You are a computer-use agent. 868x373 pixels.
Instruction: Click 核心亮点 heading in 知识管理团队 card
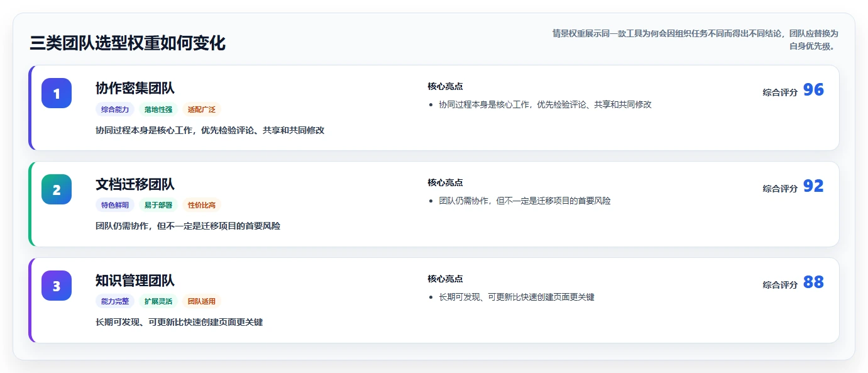[445, 279]
